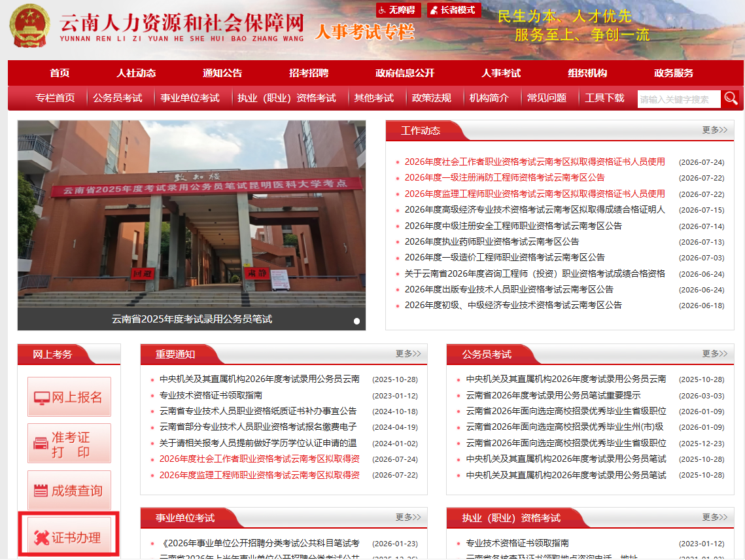Click the keyword search input field
The width and height of the screenshot is (745, 560).
click(678, 99)
